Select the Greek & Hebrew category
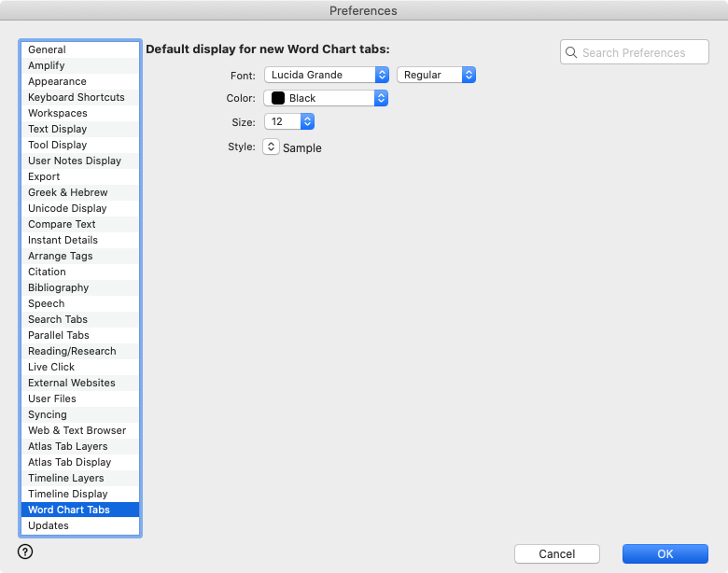 [x=67, y=192]
